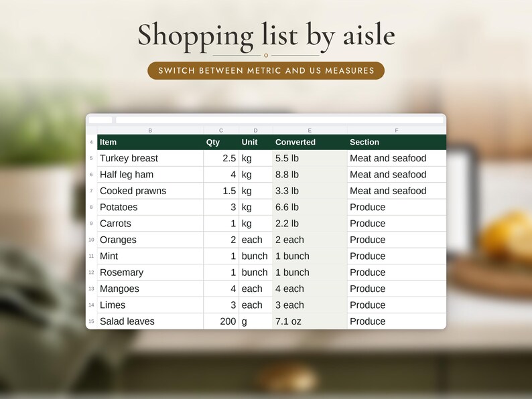This screenshot has width=532, height=399.
Task: Select the Converted header cell
Action: pyautogui.click(x=310, y=142)
